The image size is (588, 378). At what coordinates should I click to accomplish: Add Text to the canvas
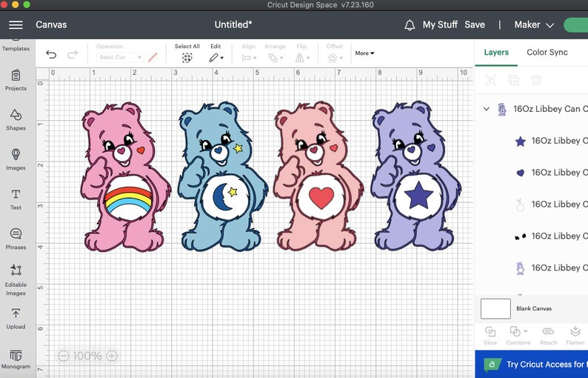pos(16,199)
